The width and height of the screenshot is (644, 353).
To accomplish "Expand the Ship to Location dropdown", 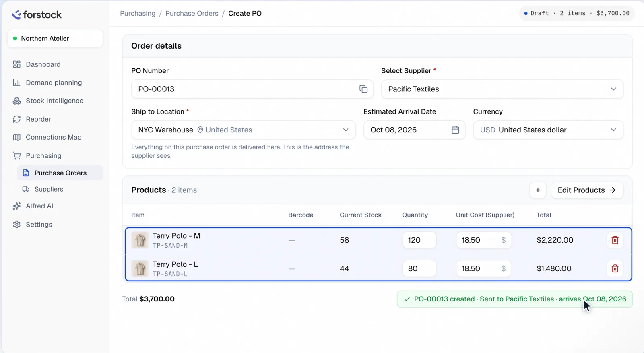I will (244, 130).
